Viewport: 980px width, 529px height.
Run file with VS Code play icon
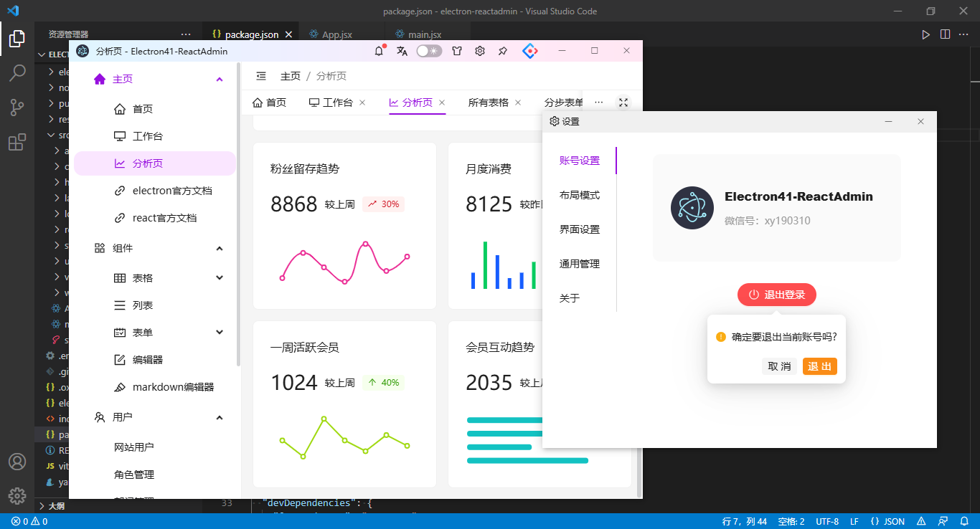point(925,34)
